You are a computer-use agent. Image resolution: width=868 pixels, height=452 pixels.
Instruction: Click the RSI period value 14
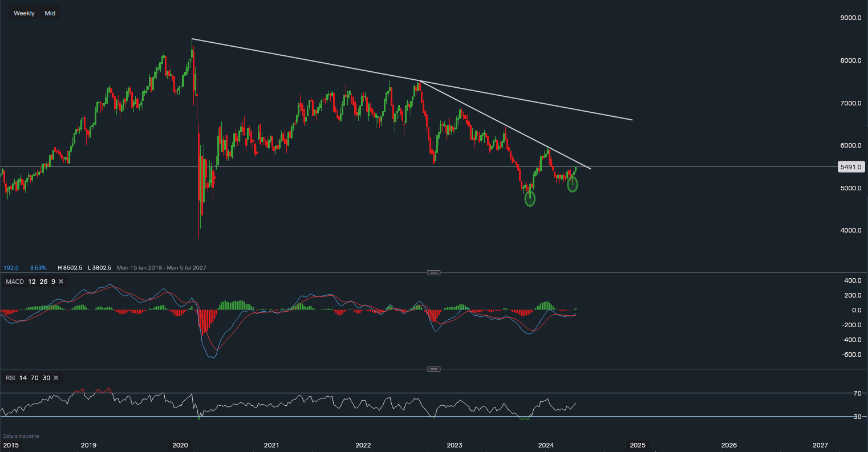click(23, 378)
